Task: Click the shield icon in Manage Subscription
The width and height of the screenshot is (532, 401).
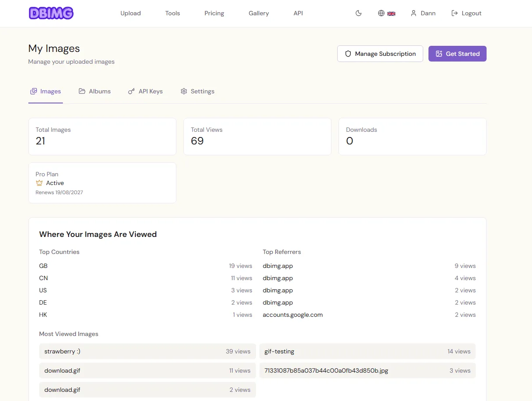Action: [348, 54]
